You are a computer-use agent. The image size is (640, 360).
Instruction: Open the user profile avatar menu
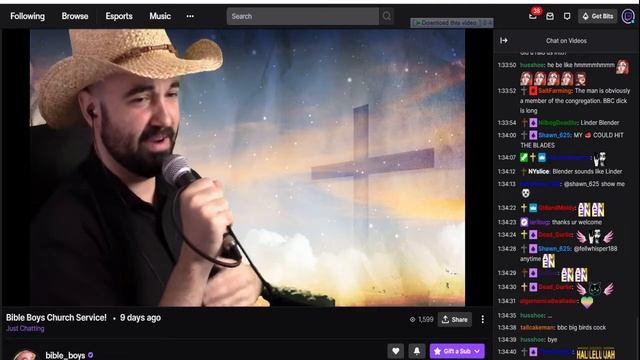click(628, 16)
